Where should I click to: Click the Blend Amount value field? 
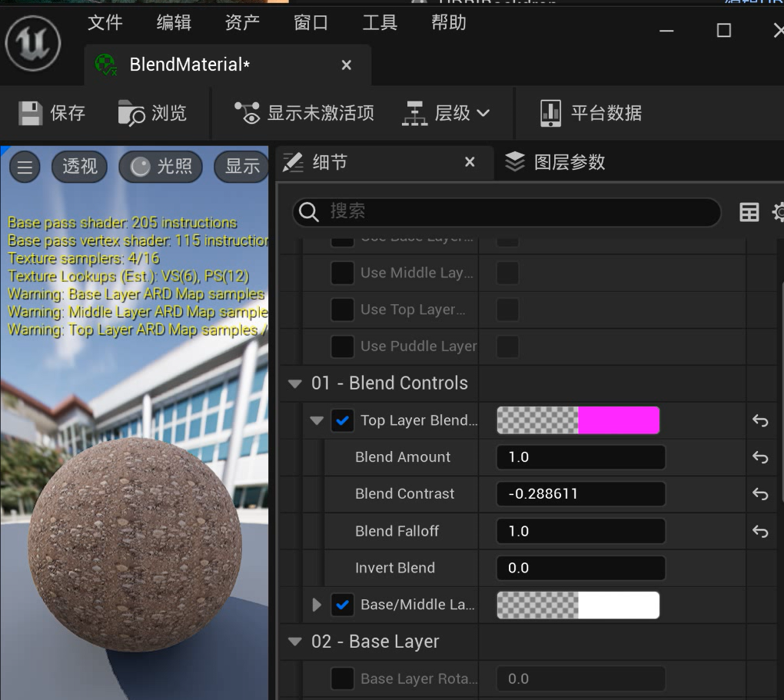click(580, 457)
